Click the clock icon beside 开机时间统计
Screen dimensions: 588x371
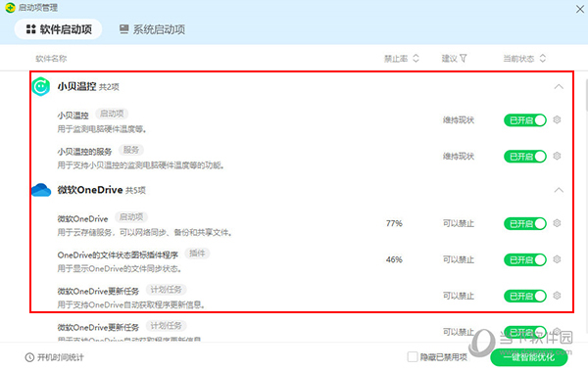(29, 357)
